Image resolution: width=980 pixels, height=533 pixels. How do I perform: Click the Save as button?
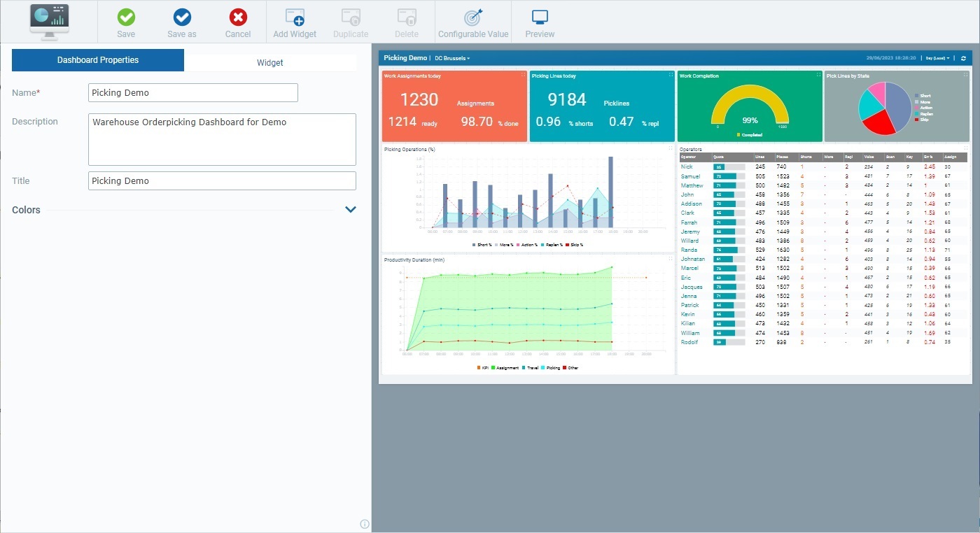[x=181, y=22]
